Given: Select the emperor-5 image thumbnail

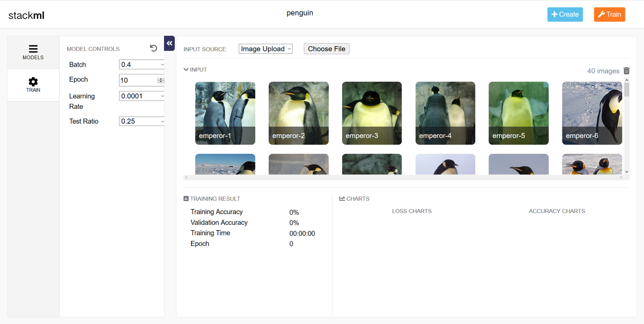Looking at the screenshot, I should point(518,113).
